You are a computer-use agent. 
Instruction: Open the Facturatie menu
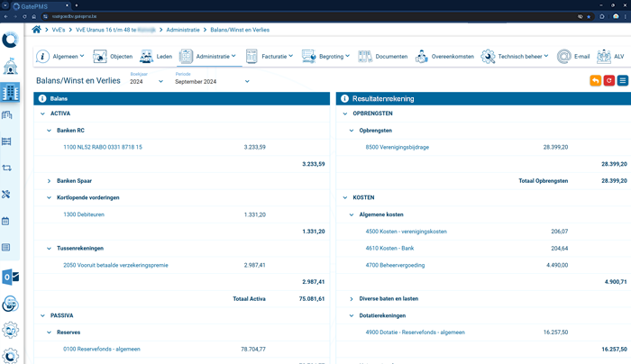(x=274, y=56)
